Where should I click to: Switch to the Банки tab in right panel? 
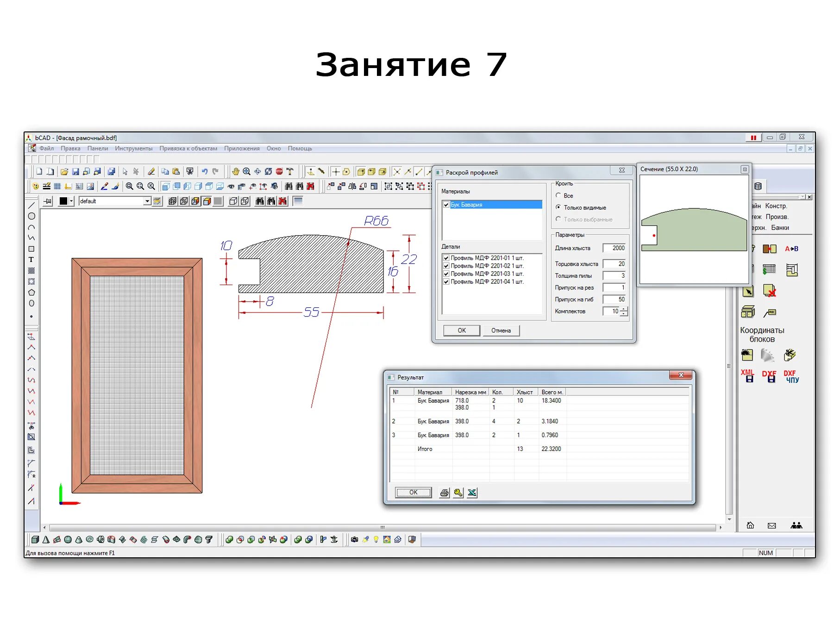click(780, 228)
